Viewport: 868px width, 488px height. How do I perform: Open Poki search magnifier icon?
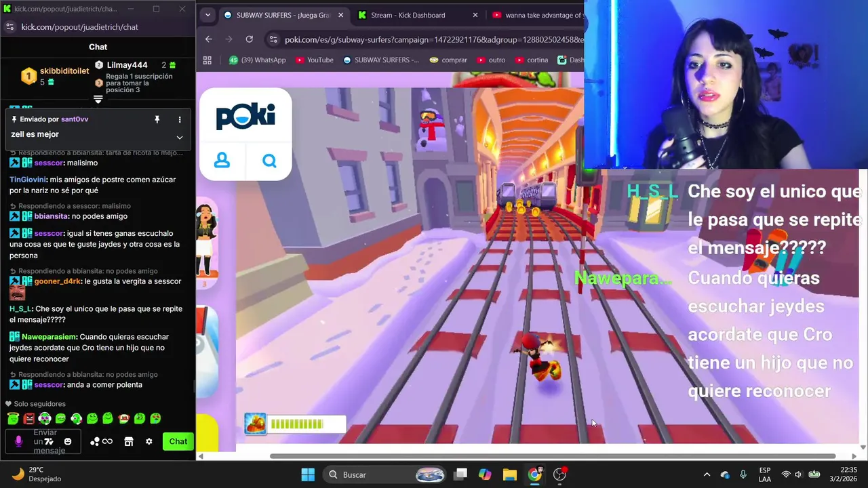tap(269, 161)
